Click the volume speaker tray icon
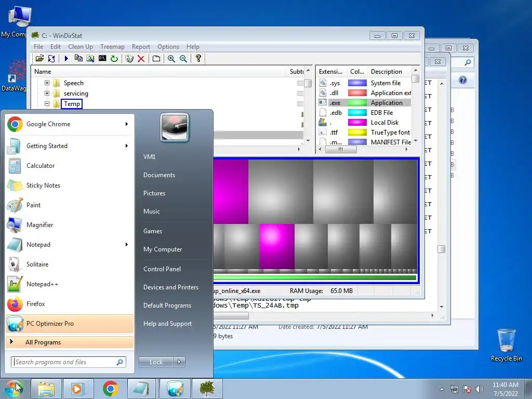Image resolution: width=532 pixels, height=399 pixels. [x=479, y=389]
